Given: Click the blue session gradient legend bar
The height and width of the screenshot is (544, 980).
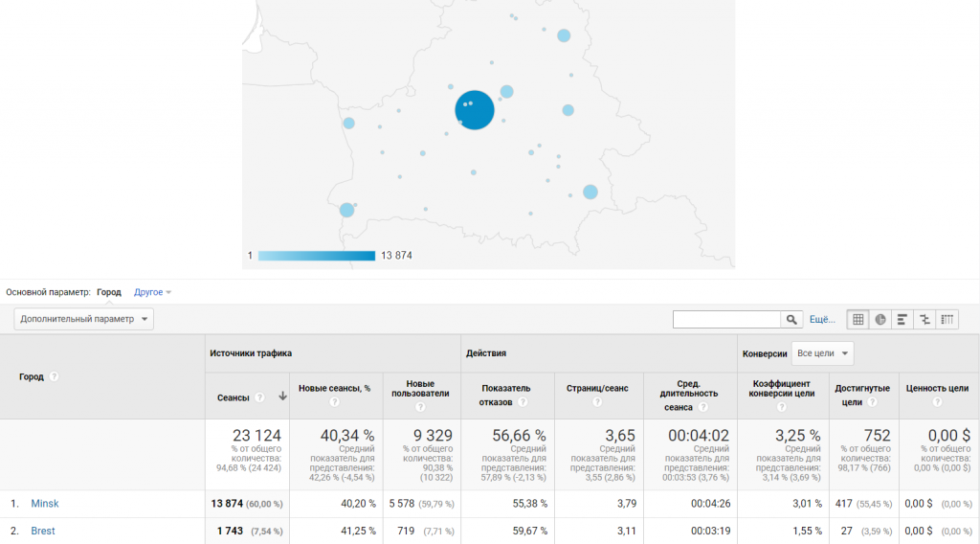Looking at the screenshot, I should [x=317, y=256].
